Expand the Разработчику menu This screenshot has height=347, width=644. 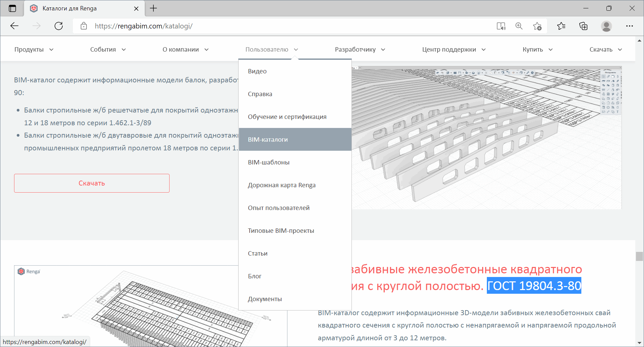pos(360,50)
